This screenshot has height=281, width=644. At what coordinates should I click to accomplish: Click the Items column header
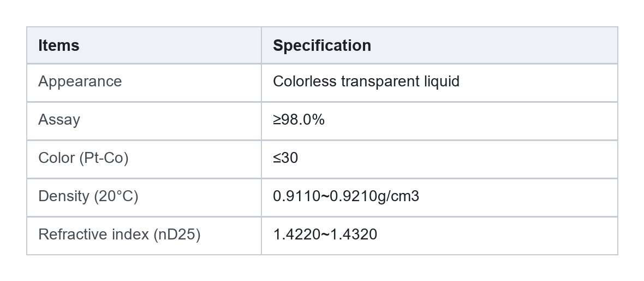tap(59, 45)
